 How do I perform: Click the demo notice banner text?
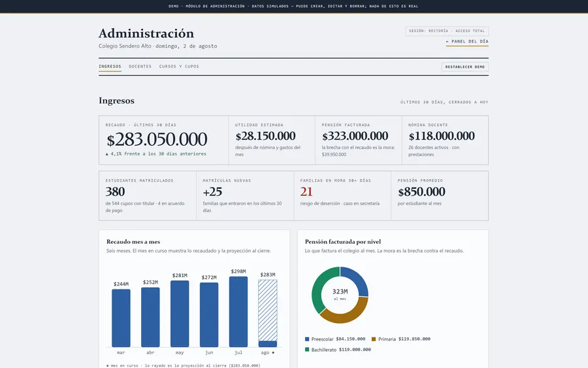(293, 6)
